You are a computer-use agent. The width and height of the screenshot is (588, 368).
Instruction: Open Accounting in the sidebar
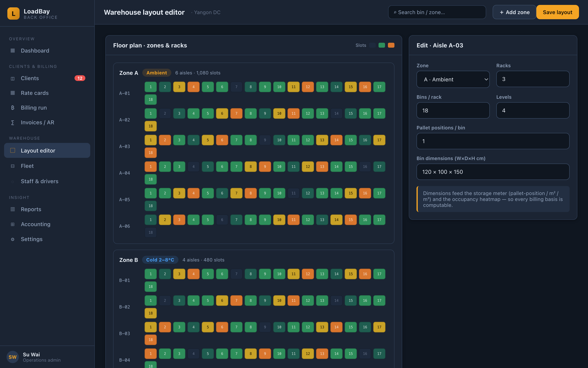click(x=47, y=224)
